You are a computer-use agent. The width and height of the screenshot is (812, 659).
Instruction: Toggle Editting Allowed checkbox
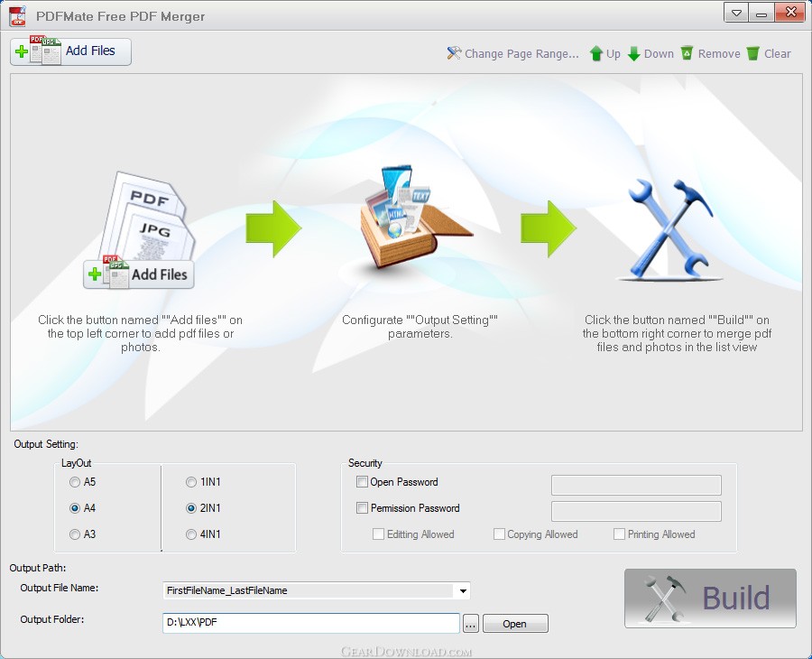click(379, 534)
